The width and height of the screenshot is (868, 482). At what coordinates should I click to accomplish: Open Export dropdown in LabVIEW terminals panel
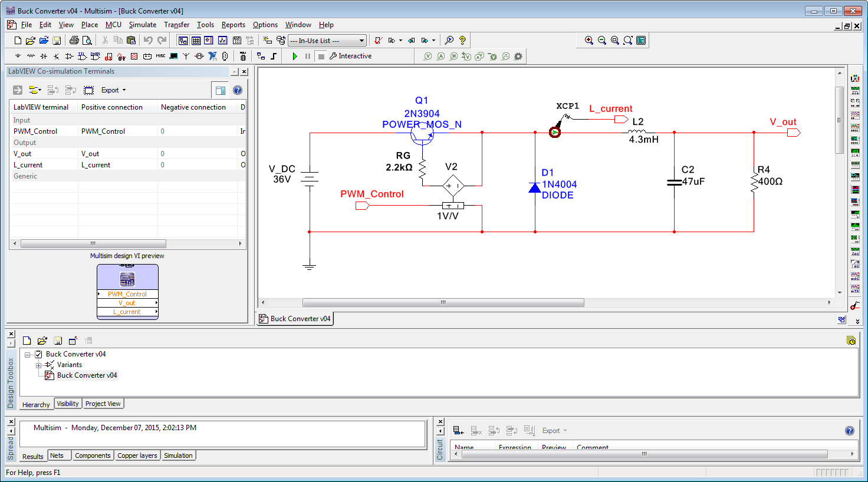(113, 90)
